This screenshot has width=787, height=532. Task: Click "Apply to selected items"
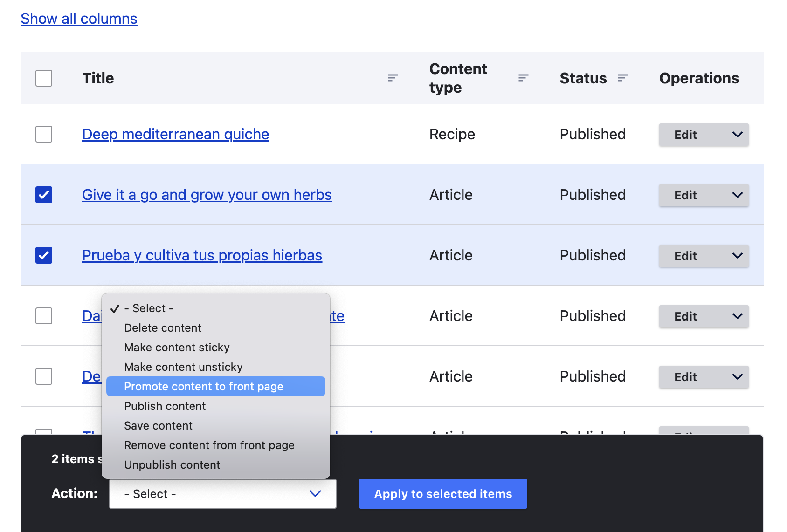442,493
